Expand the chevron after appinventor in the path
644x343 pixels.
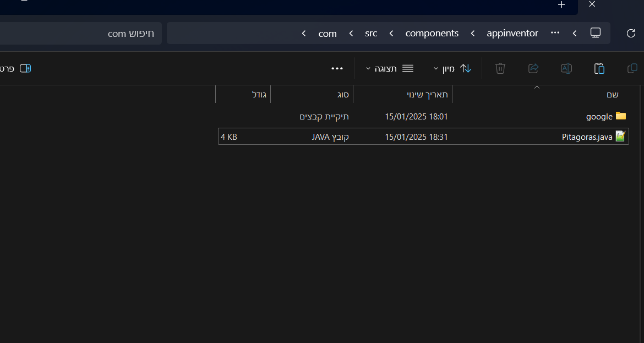pyautogui.click(x=472, y=34)
